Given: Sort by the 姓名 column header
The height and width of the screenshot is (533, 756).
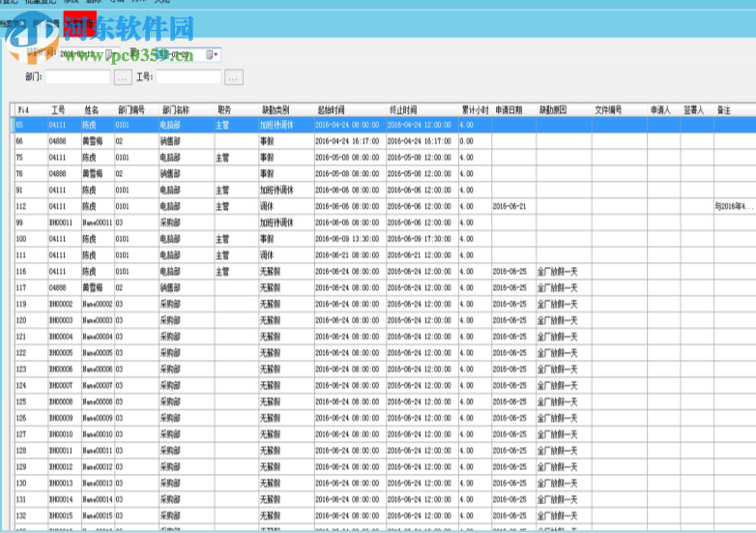Looking at the screenshot, I should [92, 110].
